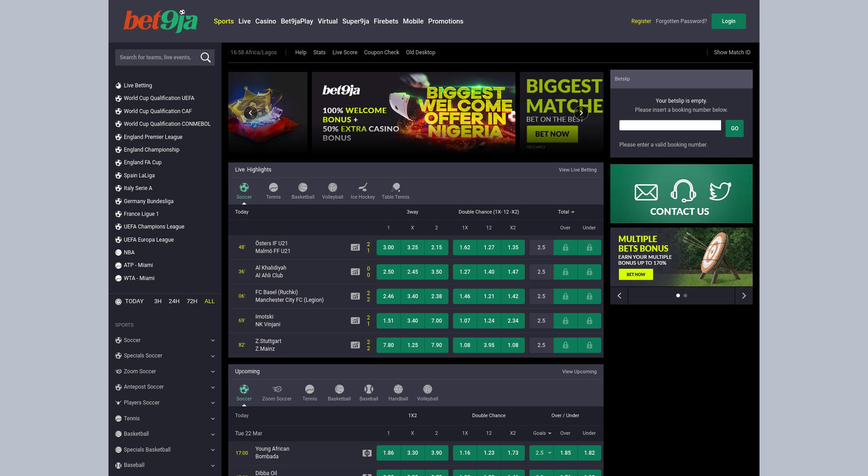Open the Virtual tab

point(328,21)
